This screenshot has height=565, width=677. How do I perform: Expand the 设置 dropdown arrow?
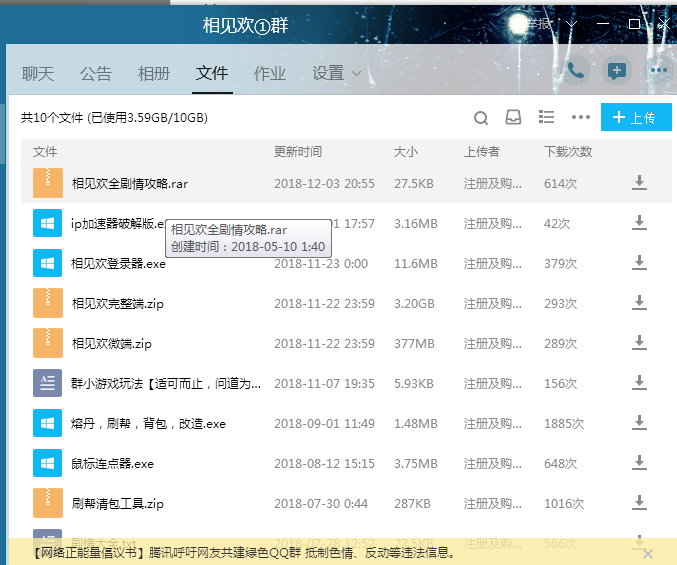point(357,74)
